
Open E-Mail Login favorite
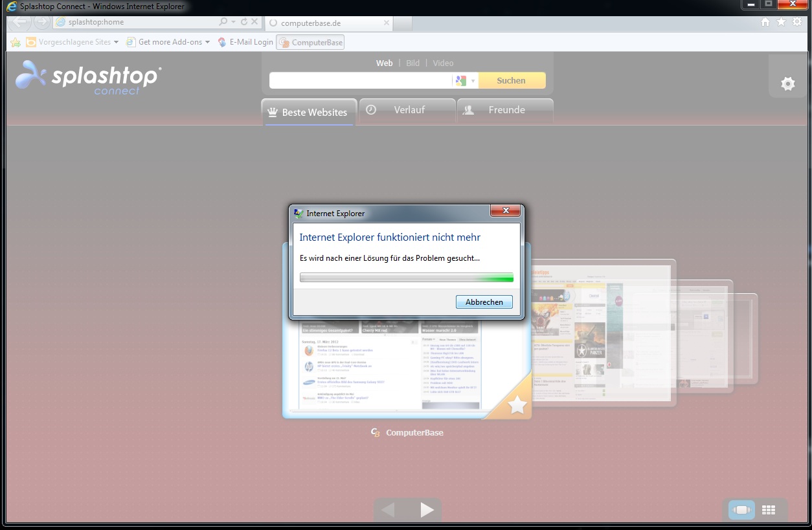[245, 42]
